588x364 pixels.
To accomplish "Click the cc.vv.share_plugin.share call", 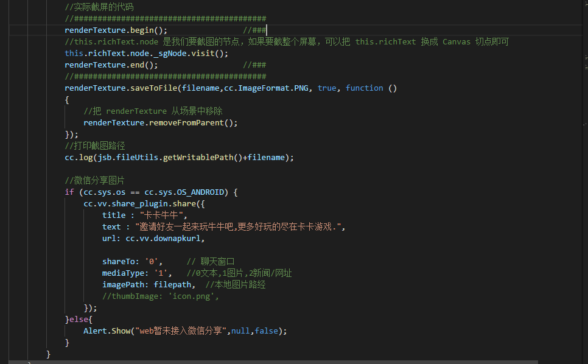I will [144, 203].
